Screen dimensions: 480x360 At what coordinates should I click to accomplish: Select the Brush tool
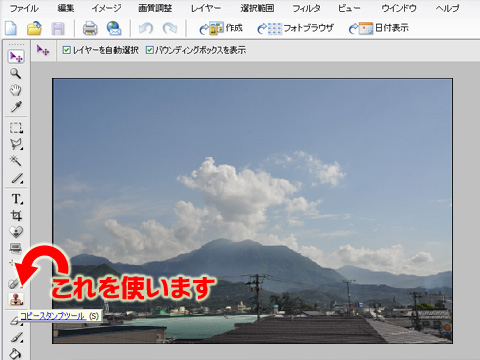(16, 338)
